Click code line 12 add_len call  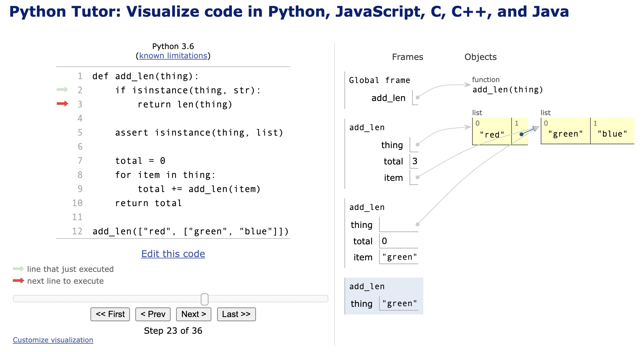point(191,231)
